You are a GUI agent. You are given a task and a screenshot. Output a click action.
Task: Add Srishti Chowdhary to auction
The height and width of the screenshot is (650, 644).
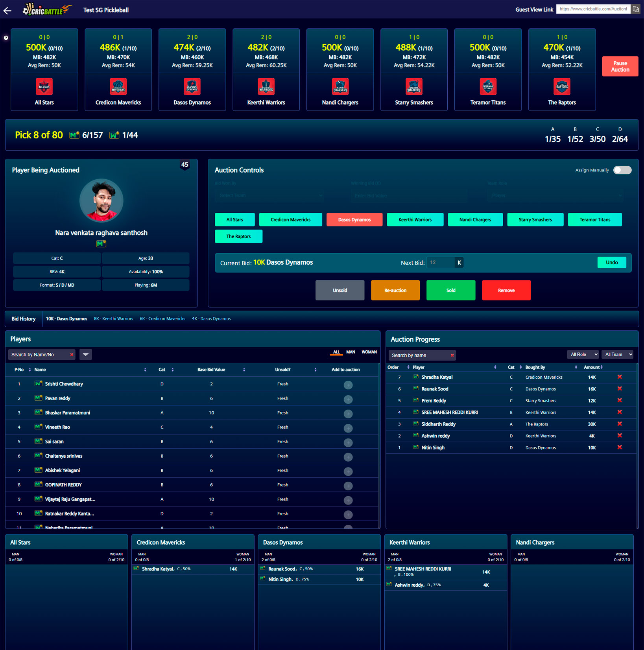(x=348, y=385)
